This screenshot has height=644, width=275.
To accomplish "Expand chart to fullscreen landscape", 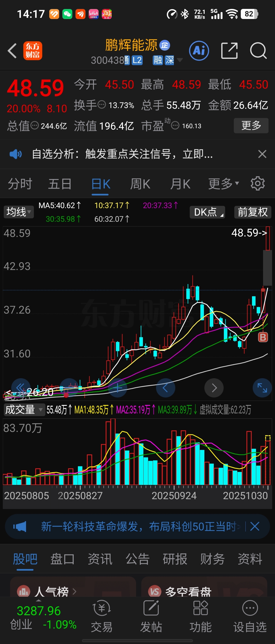I will [262, 388].
